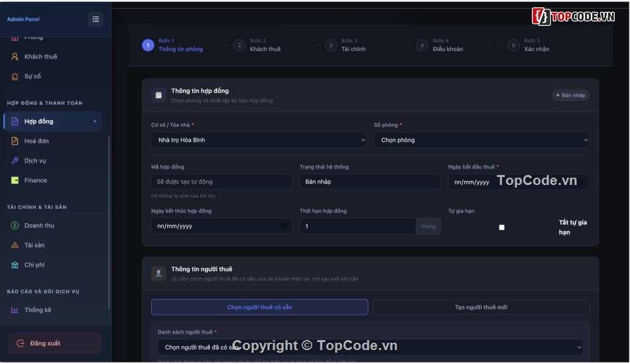Screen dimensions: 630x364
Task: Click the Thống kê chart icon
Action: tap(15, 310)
